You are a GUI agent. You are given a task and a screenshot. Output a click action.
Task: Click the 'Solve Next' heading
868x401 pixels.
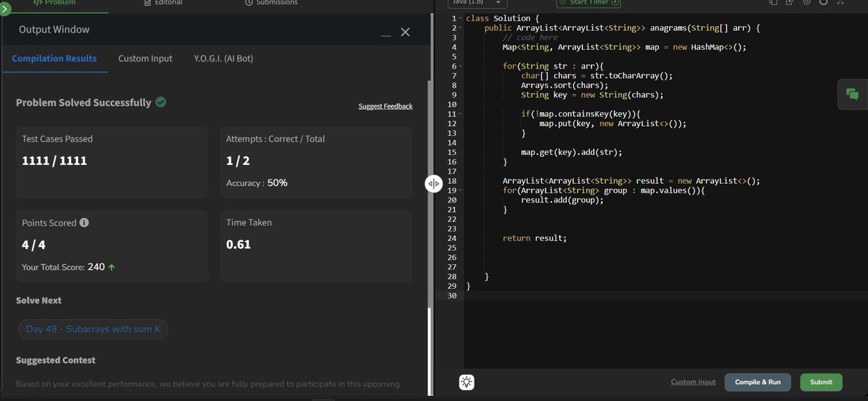pyautogui.click(x=39, y=300)
